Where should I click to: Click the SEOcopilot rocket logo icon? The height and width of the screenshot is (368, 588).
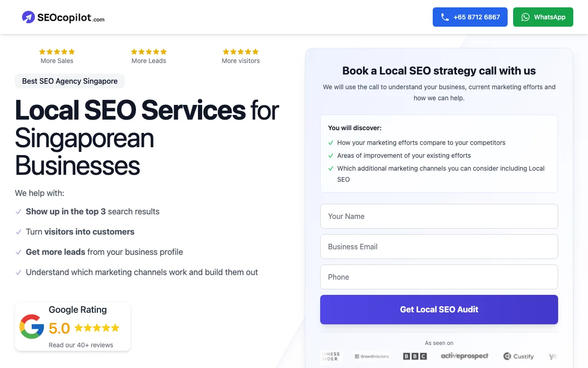point(28,17)
